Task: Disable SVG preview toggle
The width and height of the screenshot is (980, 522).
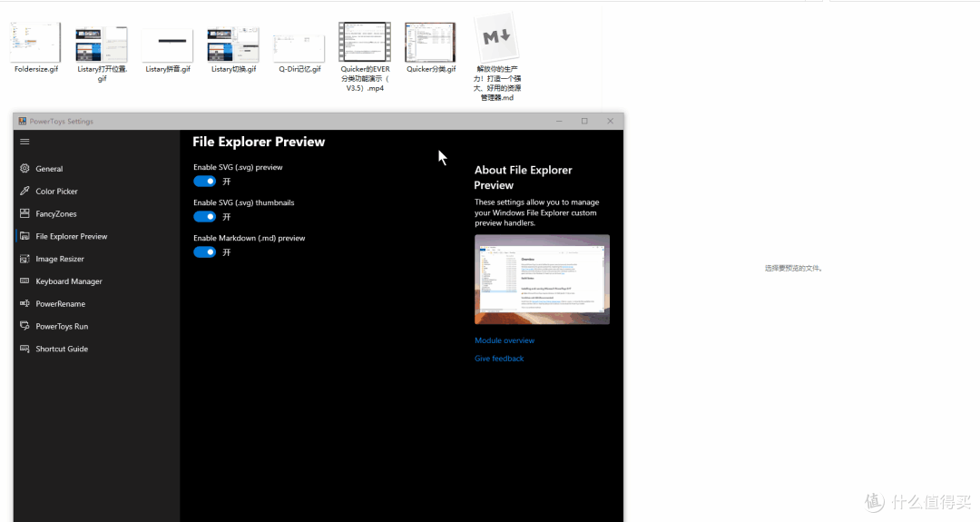Action: point(204,182)
